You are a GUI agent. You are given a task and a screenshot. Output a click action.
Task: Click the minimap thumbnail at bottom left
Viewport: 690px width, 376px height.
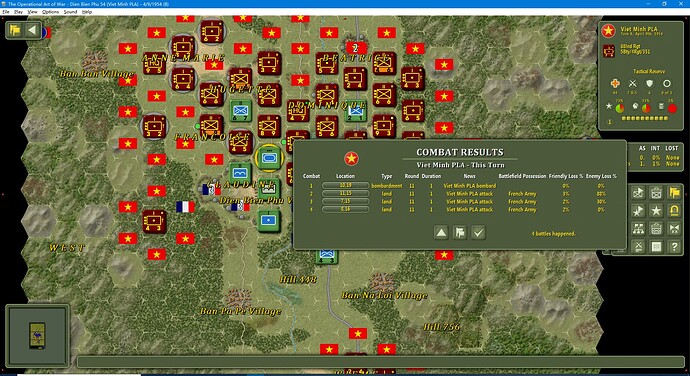(x=37, y=336)
